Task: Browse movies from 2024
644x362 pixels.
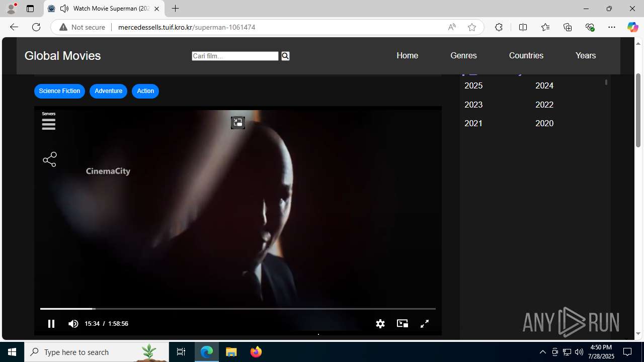Action: (x=544, y=85)
